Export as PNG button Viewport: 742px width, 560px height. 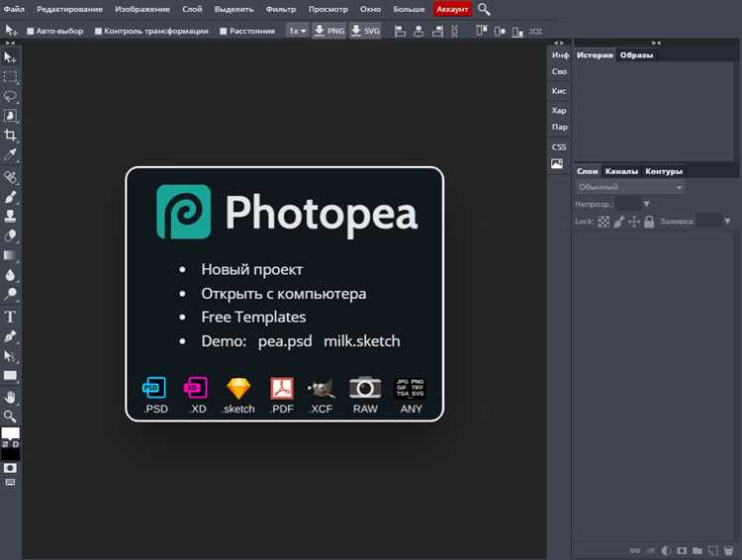(x=328, y=31)
